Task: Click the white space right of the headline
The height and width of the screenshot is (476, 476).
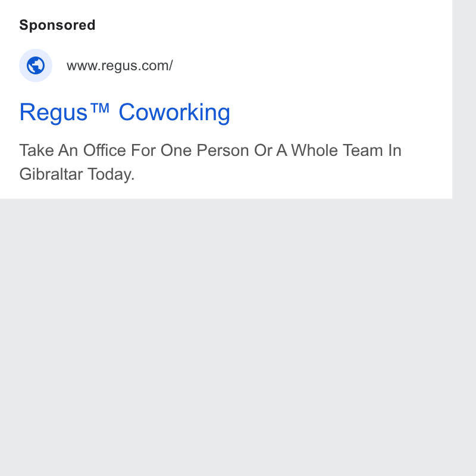Action: (340, 112)
